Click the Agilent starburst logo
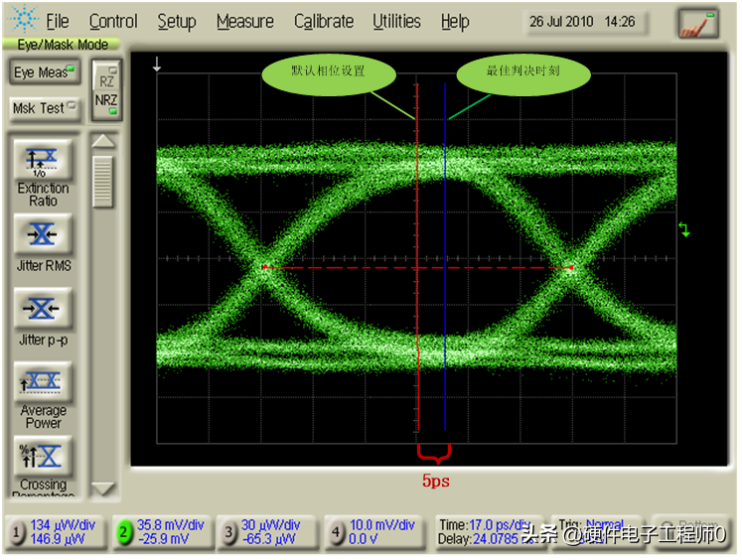This screenshot has height=560, width=742. (x=24, y=18)
